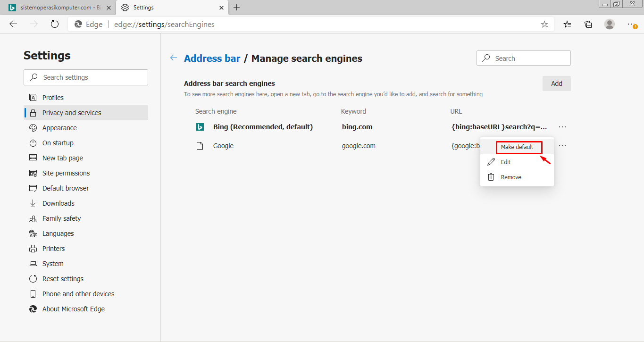Open Edge Settings and more menu
644x342 pixels.
[631, 24]
